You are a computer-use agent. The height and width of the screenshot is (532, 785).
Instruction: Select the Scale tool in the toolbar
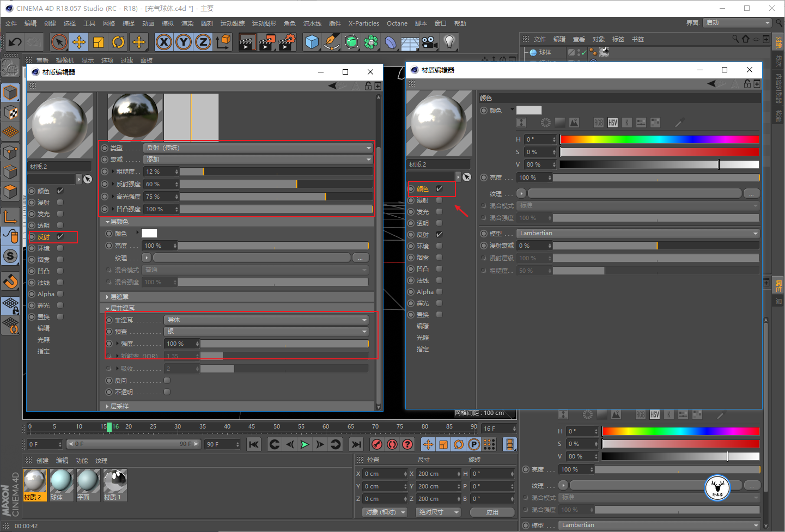tap(99, 42)
